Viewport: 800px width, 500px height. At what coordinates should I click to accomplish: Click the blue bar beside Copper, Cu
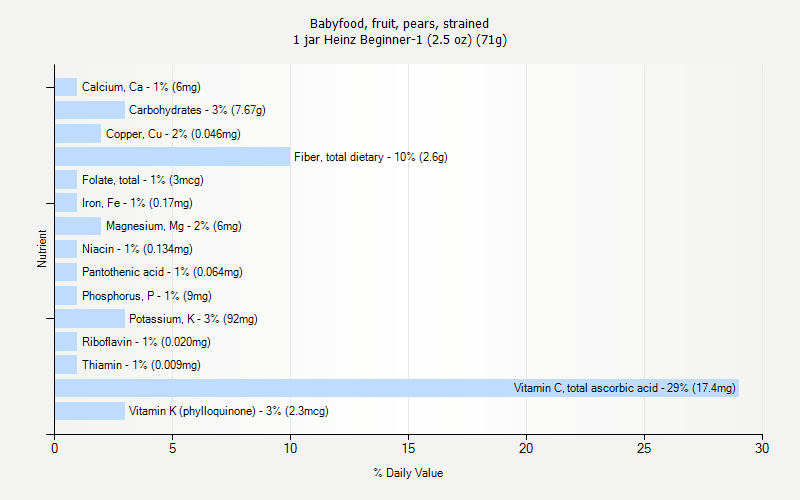[x=78, y=134]
